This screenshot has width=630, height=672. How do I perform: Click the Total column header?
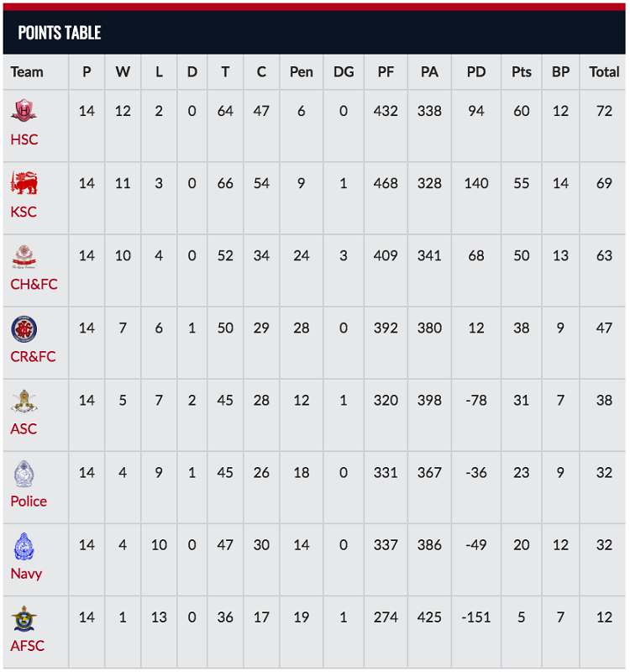click(604, 72)
